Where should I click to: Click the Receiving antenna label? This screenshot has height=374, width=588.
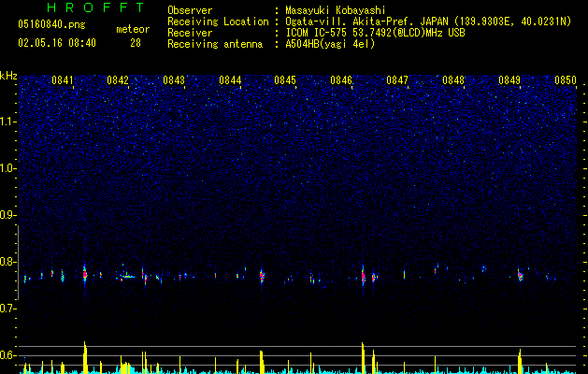click(x=215, y=44)
